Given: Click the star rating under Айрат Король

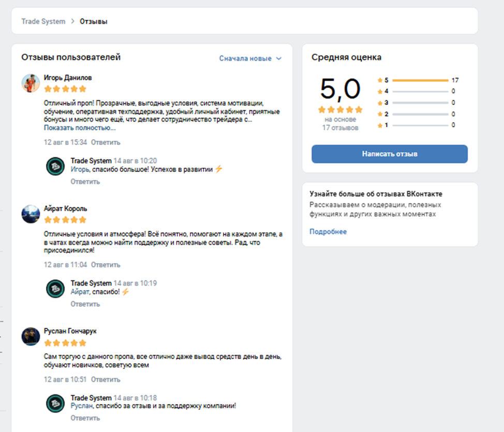Looking at the screenshot, I should click(x=65, y=220).
